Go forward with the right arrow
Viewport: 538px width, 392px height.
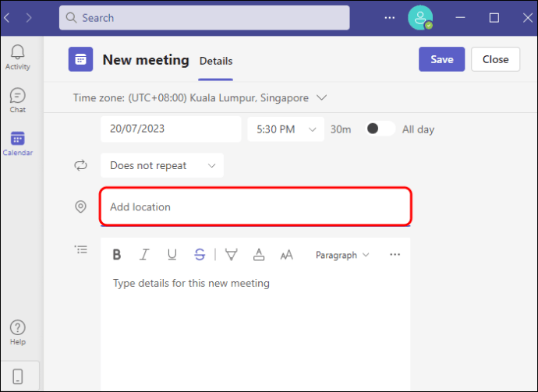pos(29,18)
